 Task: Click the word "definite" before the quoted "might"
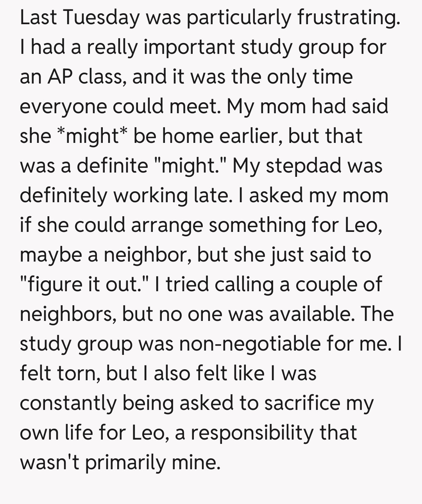112,166
